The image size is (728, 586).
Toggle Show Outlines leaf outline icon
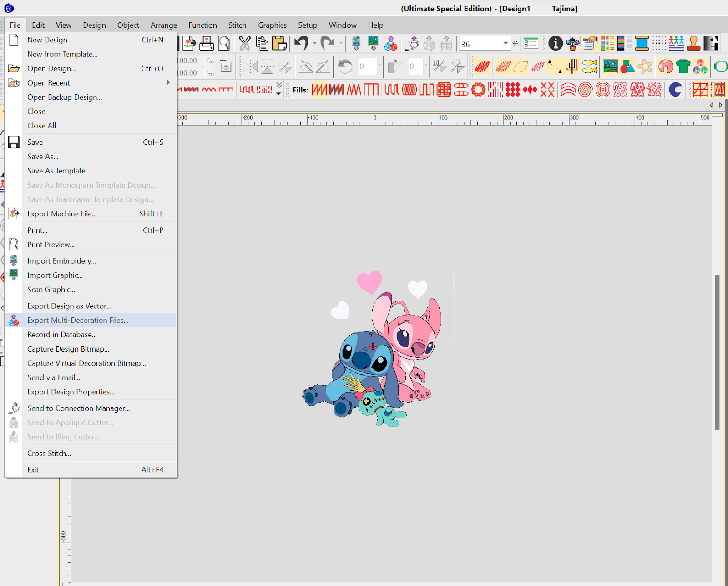click(x=521, y=67)
